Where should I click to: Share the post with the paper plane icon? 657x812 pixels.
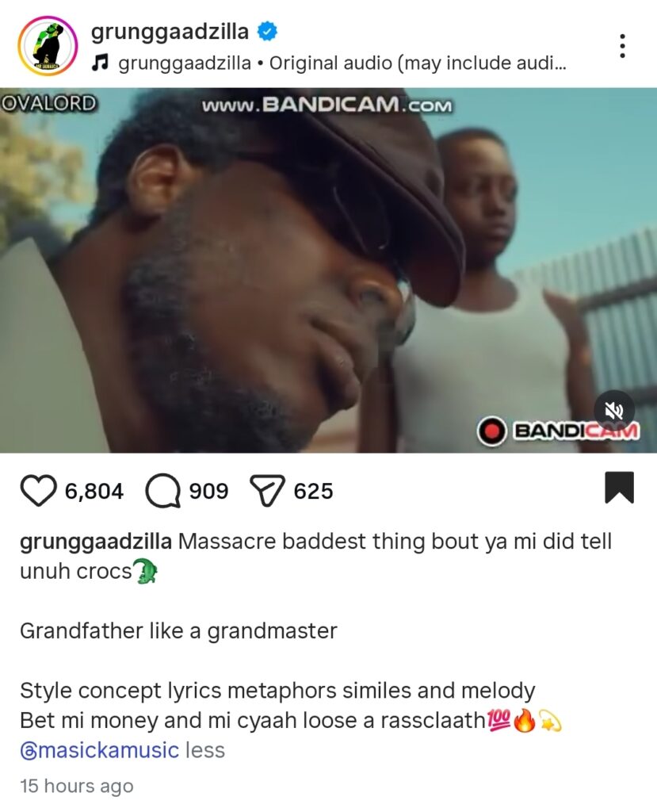(267, 490)
